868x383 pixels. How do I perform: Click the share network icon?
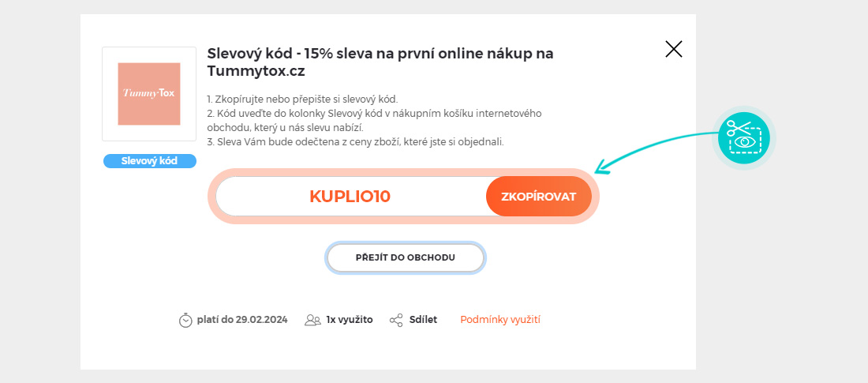[x=396, y=320]
